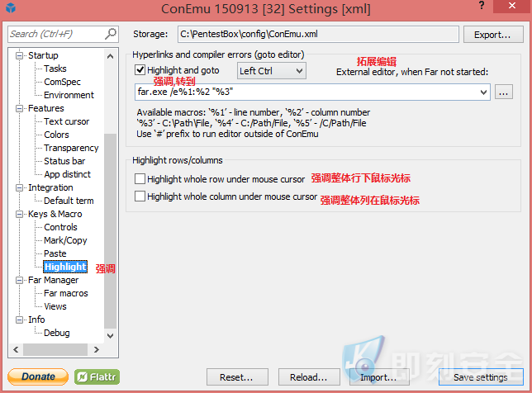The width and height of the screenshot is (532, 393).
Task: Open the Left Ctrl modifier dropdown
Action: (x=272, y=71)
